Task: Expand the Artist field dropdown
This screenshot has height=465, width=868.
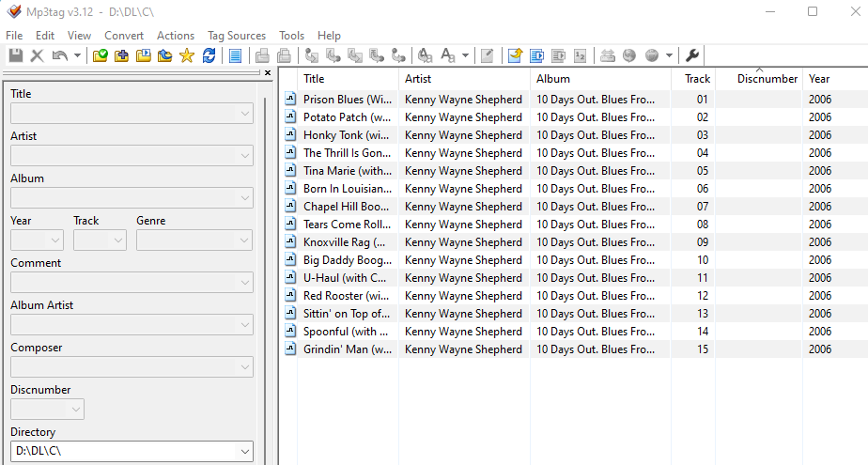Action: coord(244,156)
